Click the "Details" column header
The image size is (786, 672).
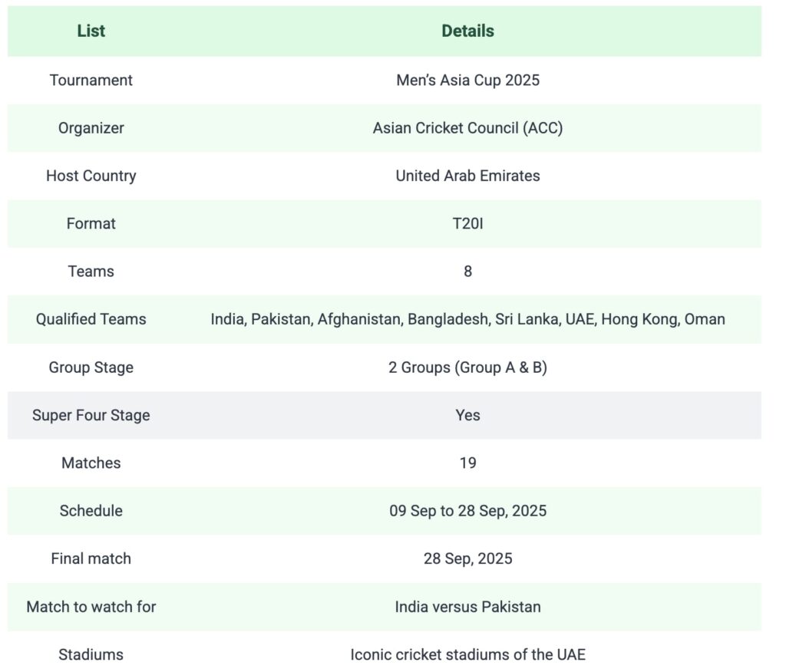pos(467,31)
